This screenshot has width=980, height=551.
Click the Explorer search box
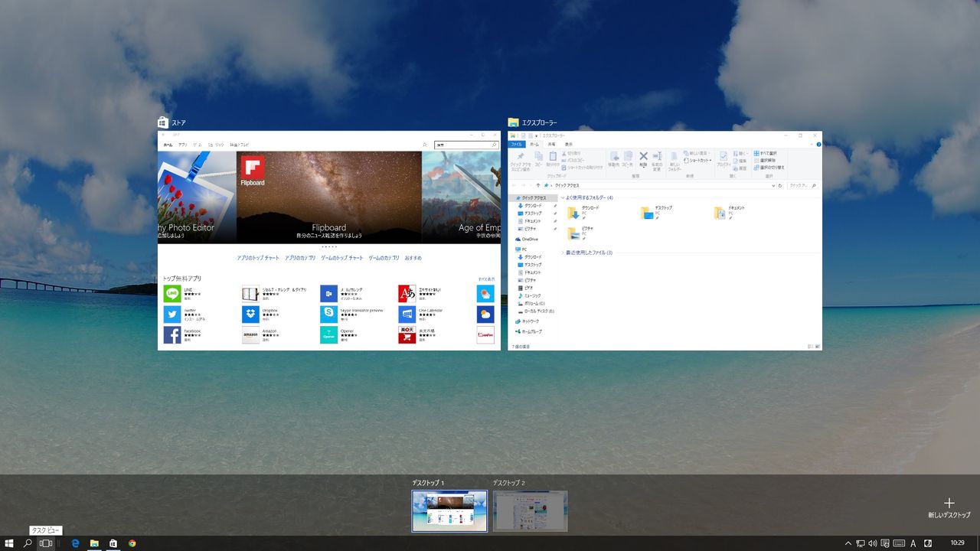[805, 185]
